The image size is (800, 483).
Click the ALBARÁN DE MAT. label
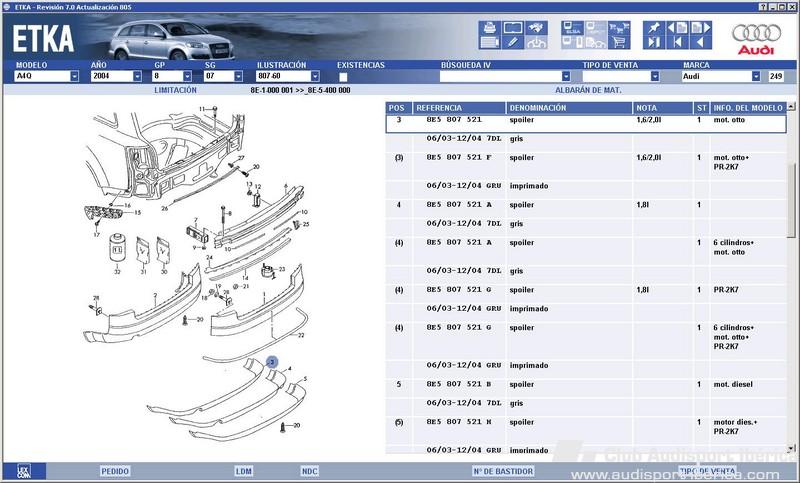click(x=588, y=90)
